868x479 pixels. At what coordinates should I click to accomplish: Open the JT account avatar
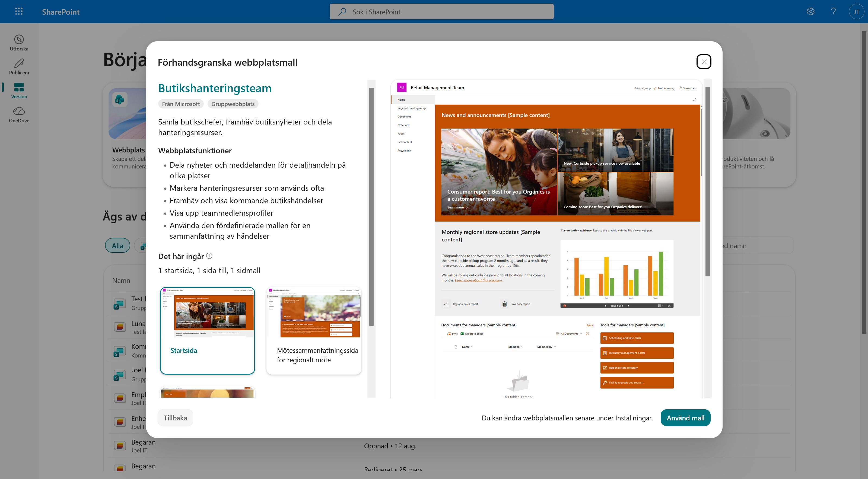coord(856,11)
